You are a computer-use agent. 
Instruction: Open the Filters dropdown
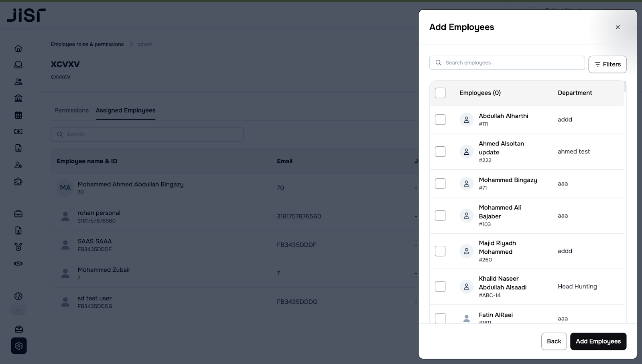(x=607, y=65)
